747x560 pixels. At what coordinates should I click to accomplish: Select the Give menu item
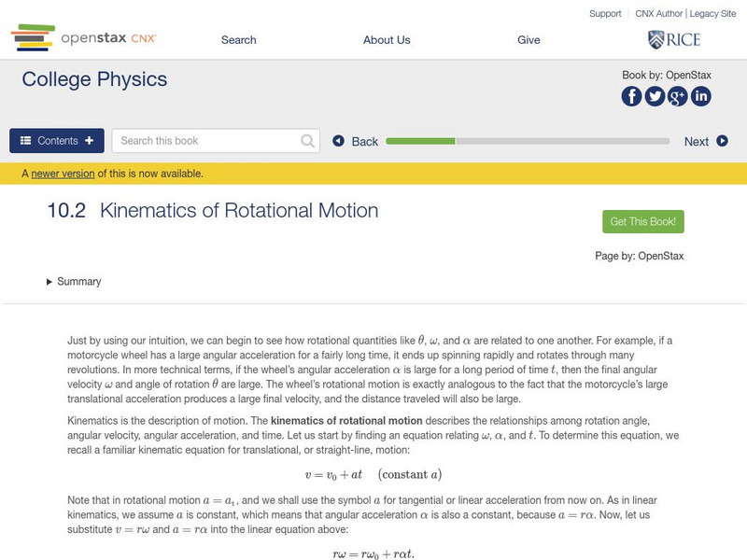click(x=529, y=40)
